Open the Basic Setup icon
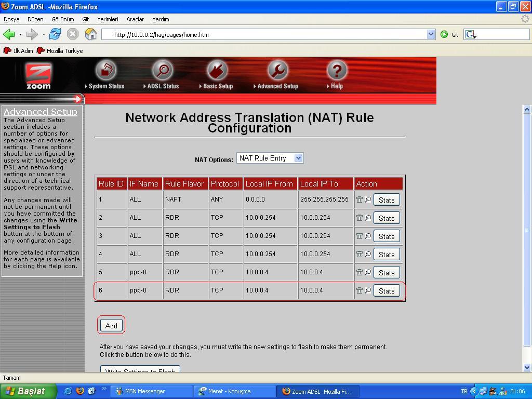 pyautogui.click(x=217, y=70)
